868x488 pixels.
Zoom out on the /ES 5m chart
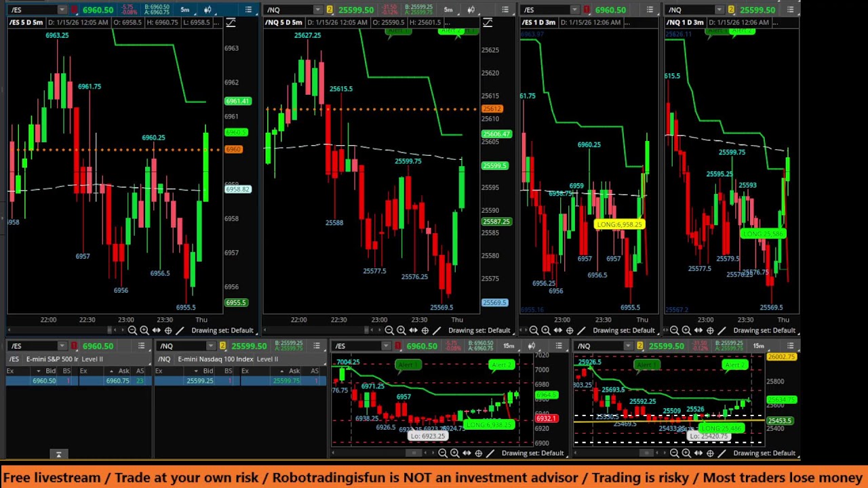pos(132,330)
